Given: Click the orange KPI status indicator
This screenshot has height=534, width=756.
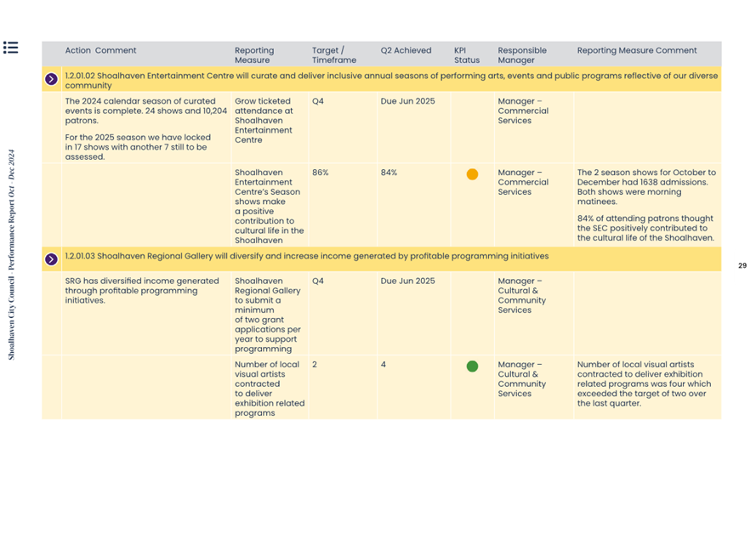Looking at the screenshot, I should (x=472, y=174).
